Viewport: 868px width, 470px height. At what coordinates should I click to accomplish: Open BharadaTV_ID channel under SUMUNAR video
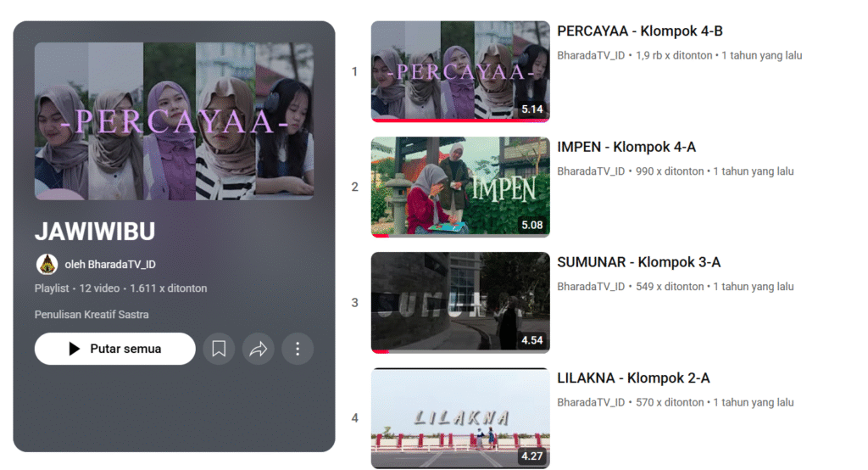click(x=591, y=287)
